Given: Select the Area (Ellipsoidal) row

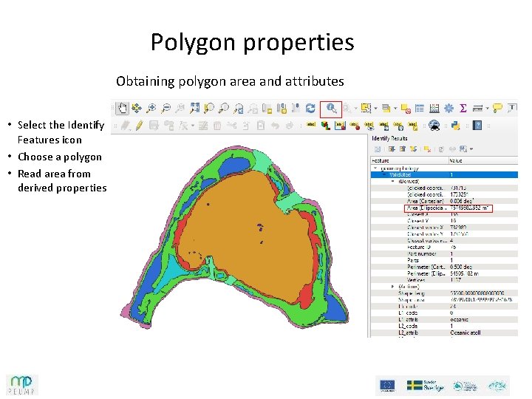Looking at the screenshot, I should click(444, 208).
